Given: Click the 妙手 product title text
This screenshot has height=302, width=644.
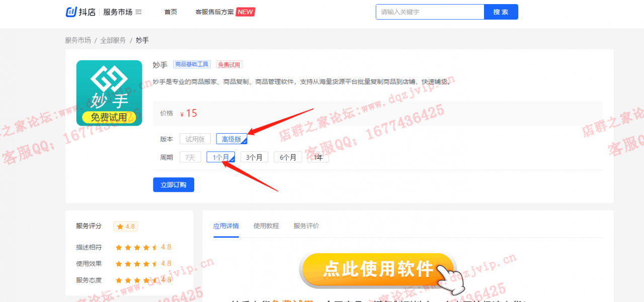Looking at the screenshot, I should (160, 65).
